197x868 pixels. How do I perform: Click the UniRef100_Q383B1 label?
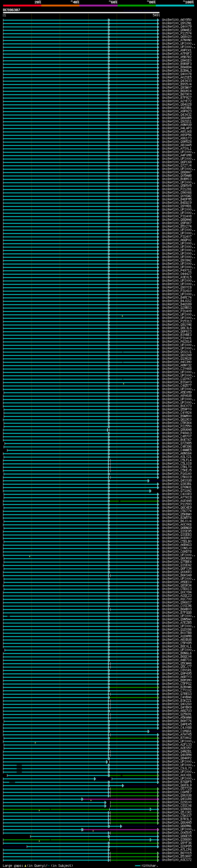coord(177,484)
